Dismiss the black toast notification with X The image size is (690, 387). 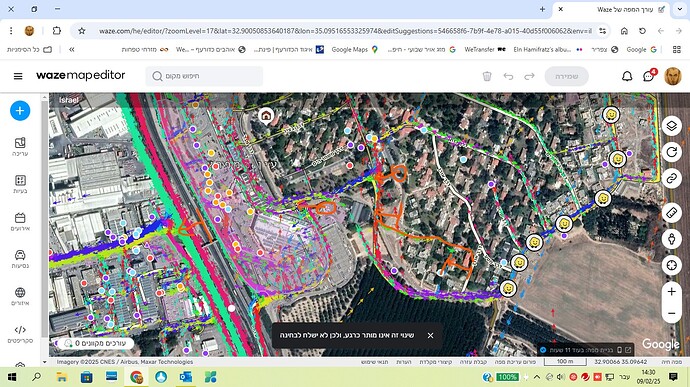(x=430, y=335)
